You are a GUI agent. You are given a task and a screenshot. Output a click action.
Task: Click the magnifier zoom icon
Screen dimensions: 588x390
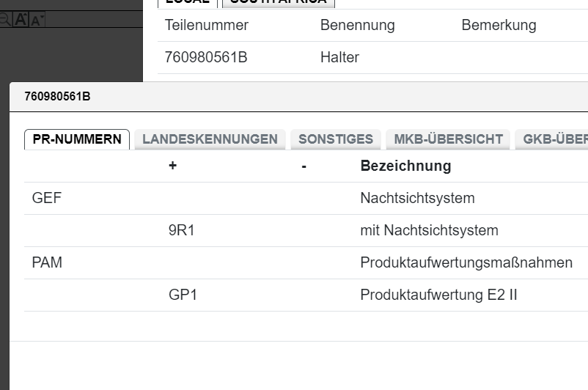[5, 20]
